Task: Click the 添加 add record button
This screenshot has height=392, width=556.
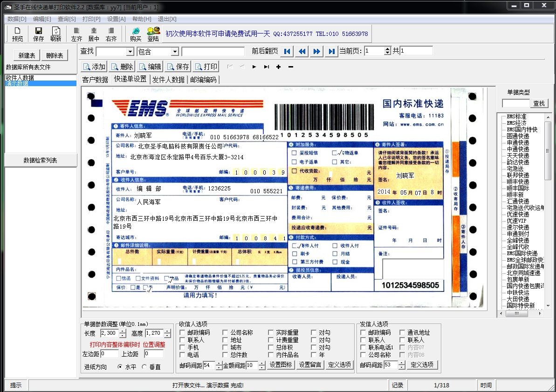Action: point(94,67)
